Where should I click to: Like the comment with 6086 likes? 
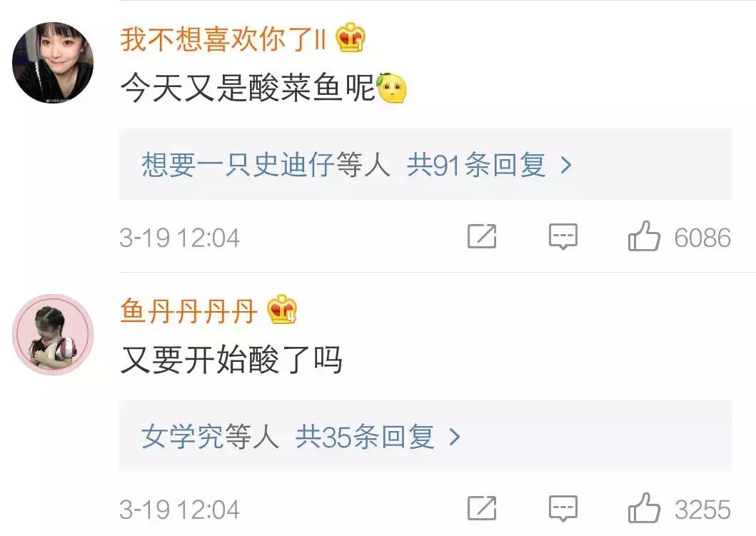click(644, 236)
